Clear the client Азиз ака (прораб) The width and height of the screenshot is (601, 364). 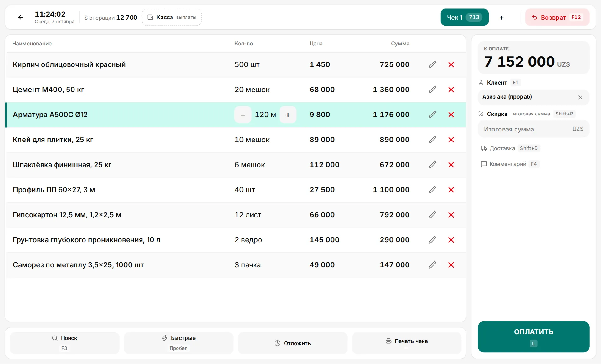[x=580, y=97]
